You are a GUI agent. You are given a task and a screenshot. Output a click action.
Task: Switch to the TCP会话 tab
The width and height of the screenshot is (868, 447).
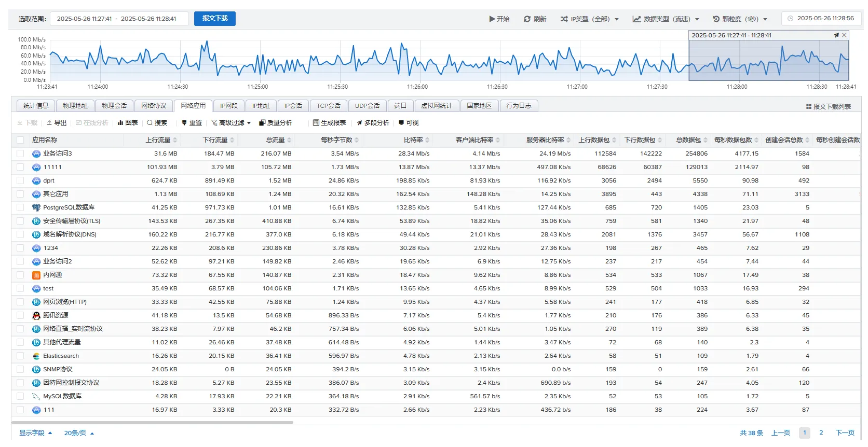point(329,106)
